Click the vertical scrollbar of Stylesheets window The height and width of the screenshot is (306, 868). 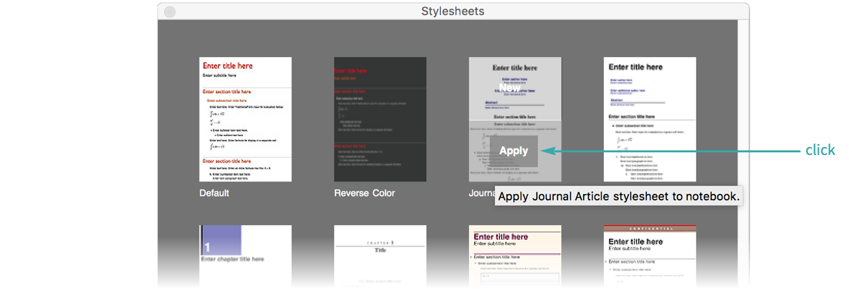742,130
